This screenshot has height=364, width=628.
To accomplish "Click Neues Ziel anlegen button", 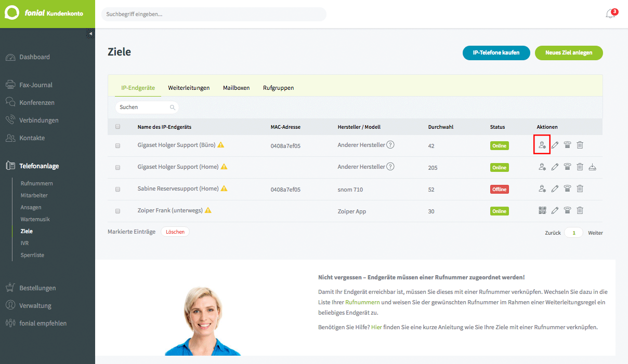I will [569, 52].
